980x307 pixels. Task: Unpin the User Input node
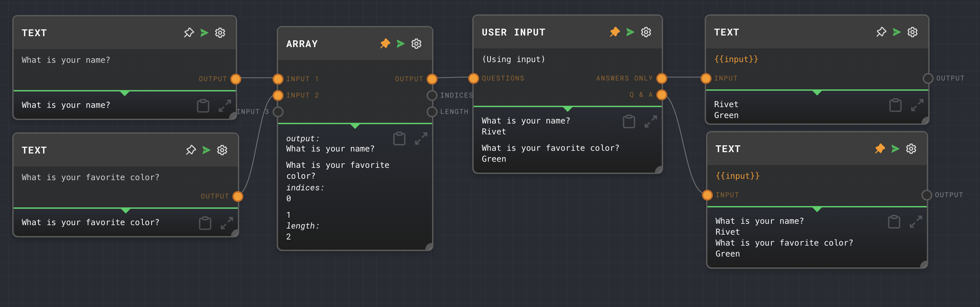coord(615,32)
